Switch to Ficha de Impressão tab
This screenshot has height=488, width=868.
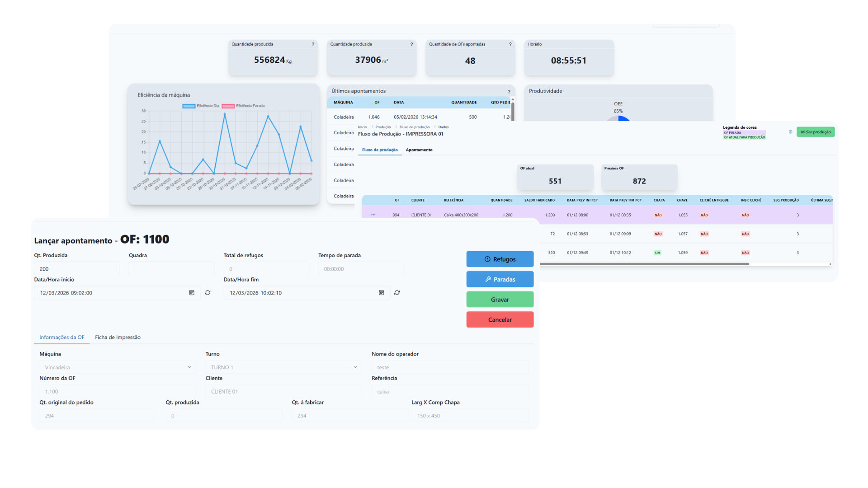(x=118, y=338)
